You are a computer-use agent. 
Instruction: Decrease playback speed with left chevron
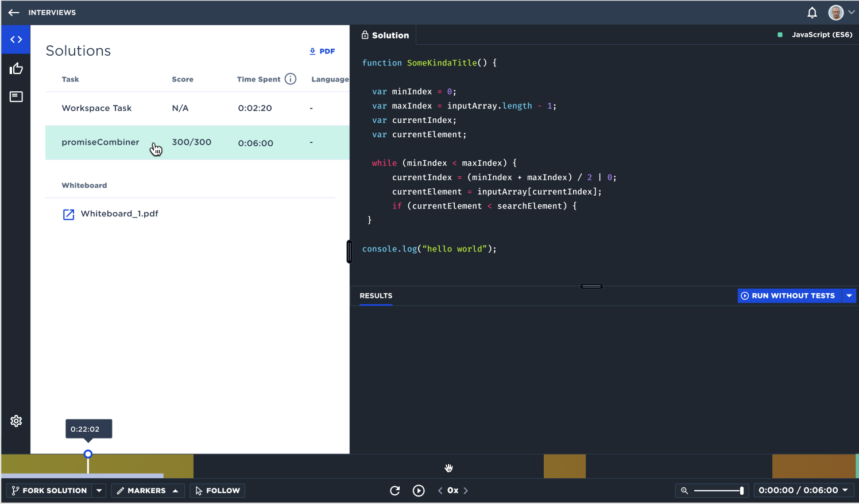click(440, 491)
